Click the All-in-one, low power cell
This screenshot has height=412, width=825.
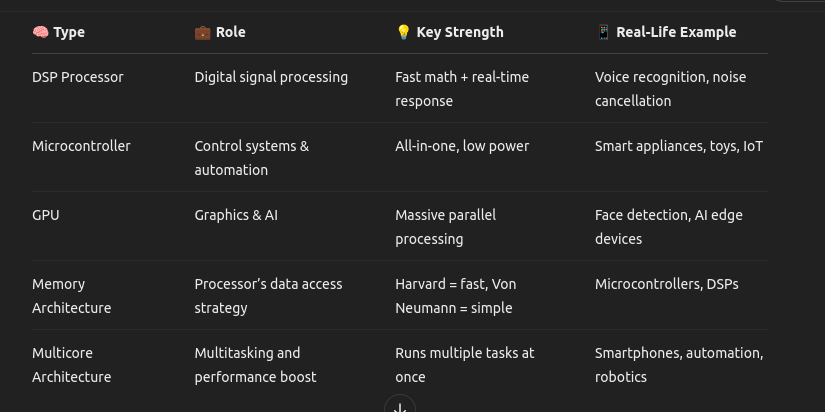point(462,146)
